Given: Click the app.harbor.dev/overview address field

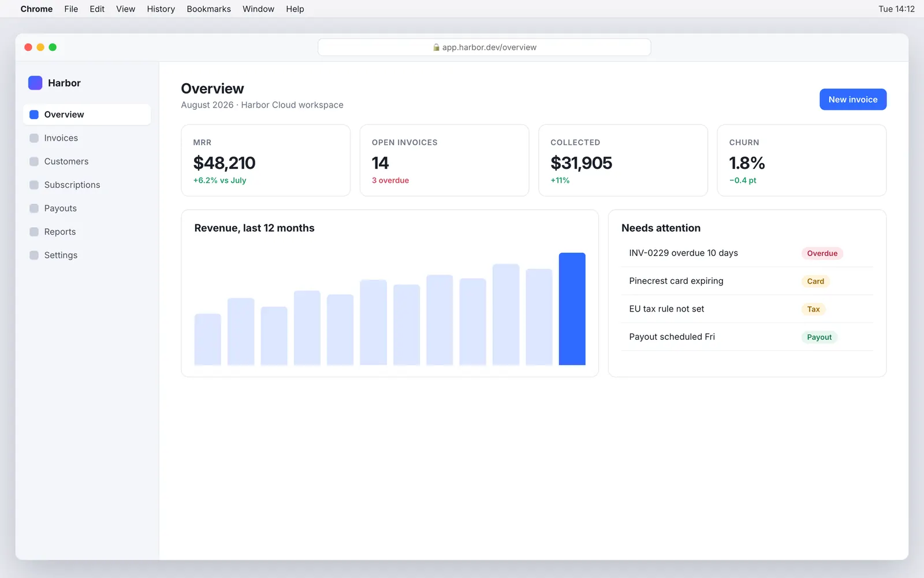Looking at the screenshot, I should [484, 47].
